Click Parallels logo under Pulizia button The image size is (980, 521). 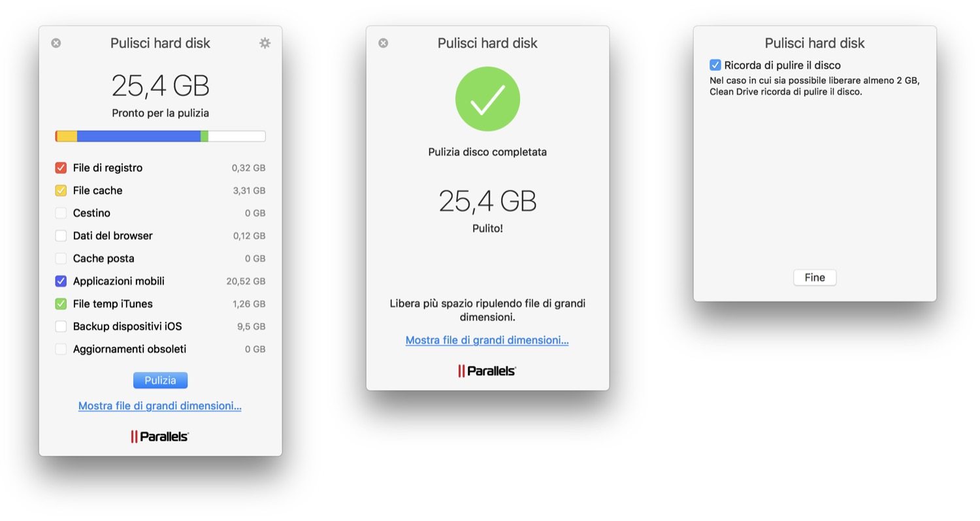(x=160, y=437)
